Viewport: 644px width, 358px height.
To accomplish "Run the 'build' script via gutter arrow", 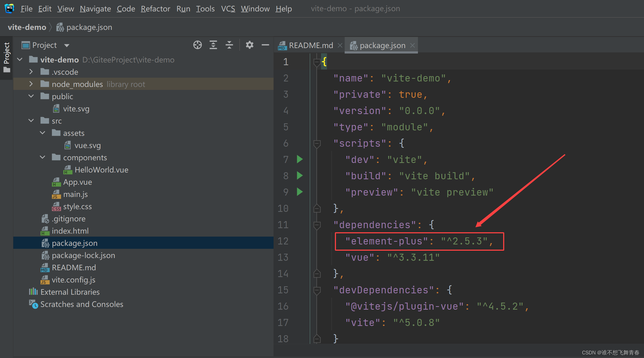I will [x=300, y=175].
